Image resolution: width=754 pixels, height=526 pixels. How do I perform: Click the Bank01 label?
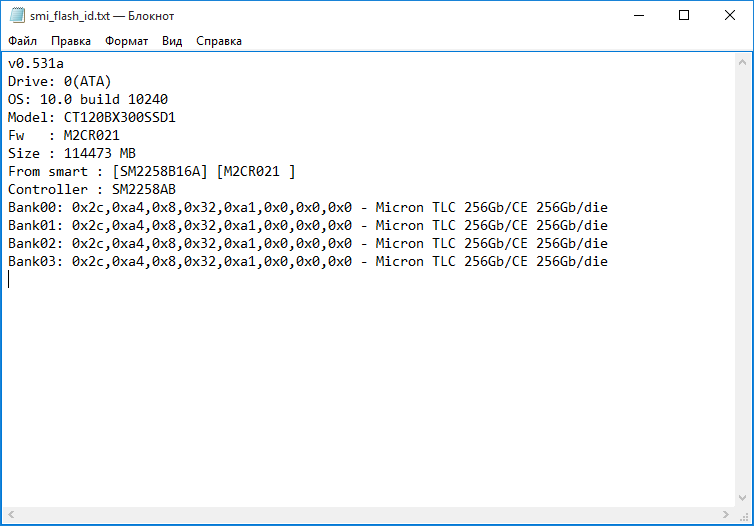click(35, 225)
